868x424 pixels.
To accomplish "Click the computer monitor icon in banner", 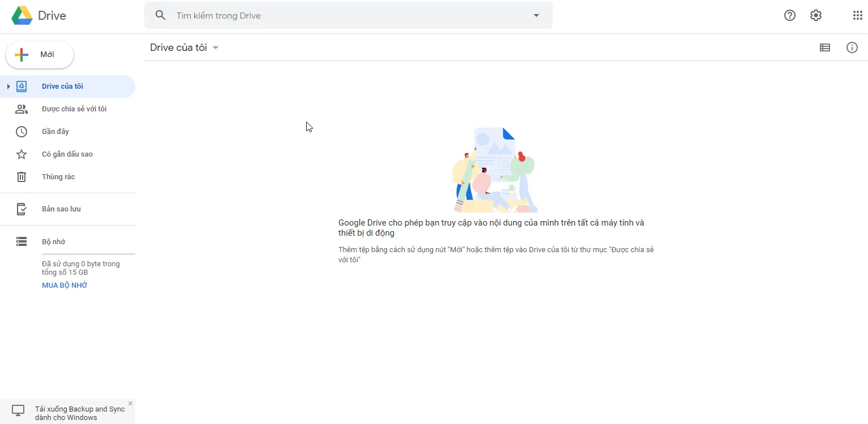I will click(x=19, y=411).
